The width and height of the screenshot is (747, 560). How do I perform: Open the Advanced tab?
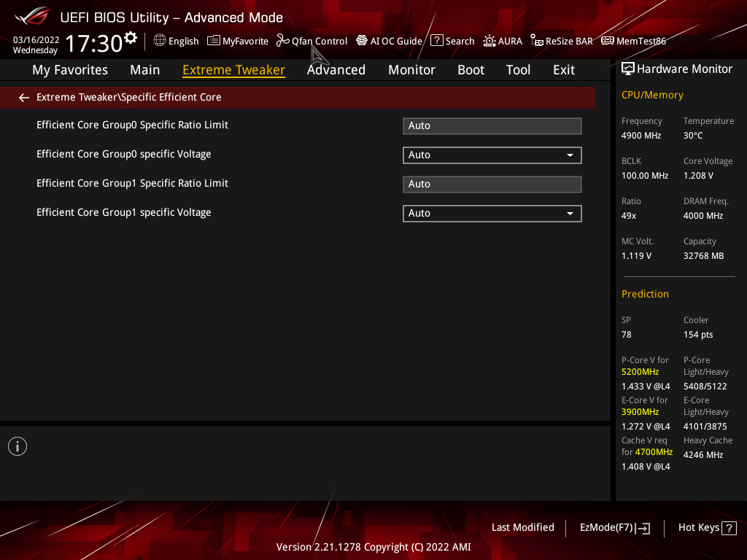336,70
